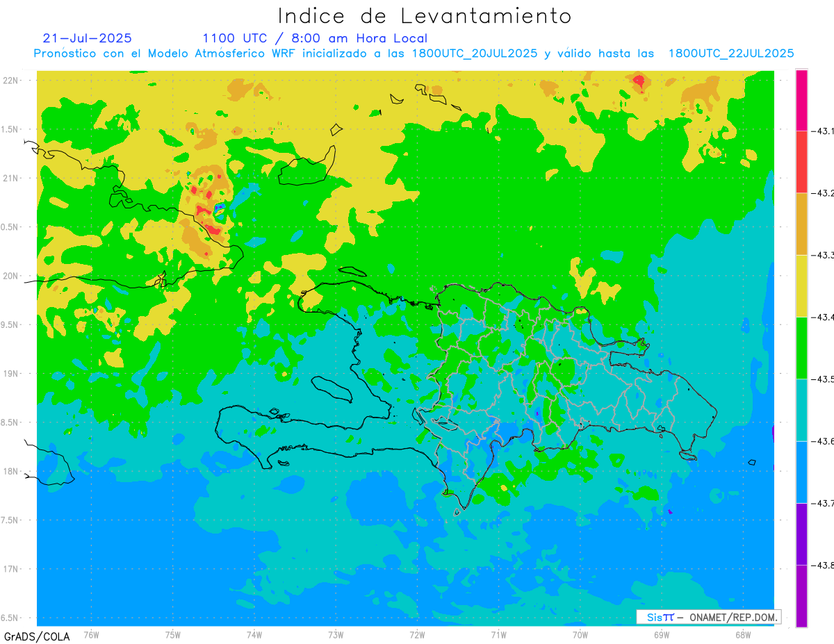
Task: Click the "21N" latitude label
Action: pos(10,178)
